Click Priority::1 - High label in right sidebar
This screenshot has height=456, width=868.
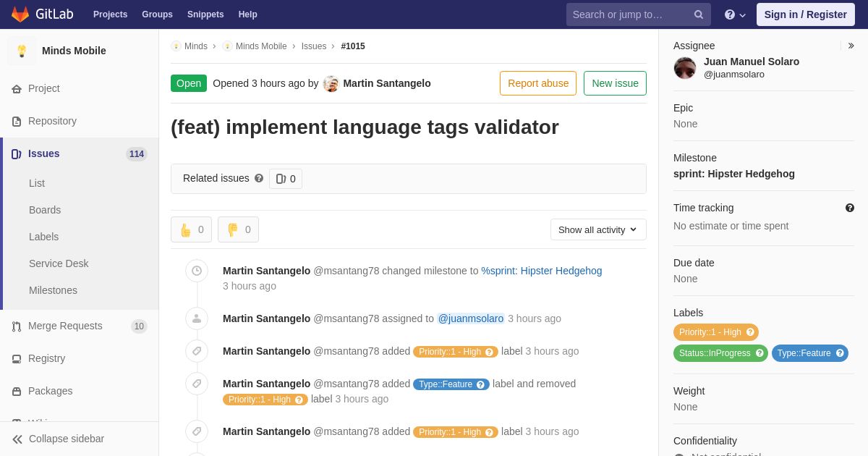point(716,332)
